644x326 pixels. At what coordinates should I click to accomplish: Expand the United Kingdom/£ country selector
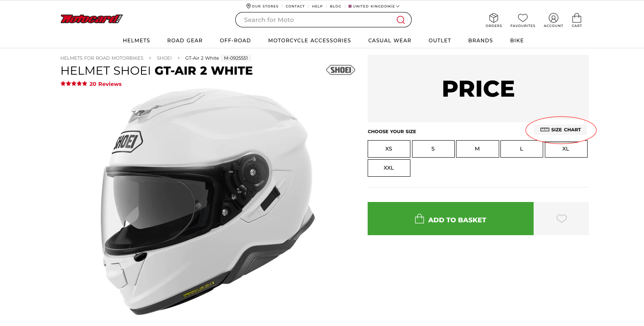374,6
